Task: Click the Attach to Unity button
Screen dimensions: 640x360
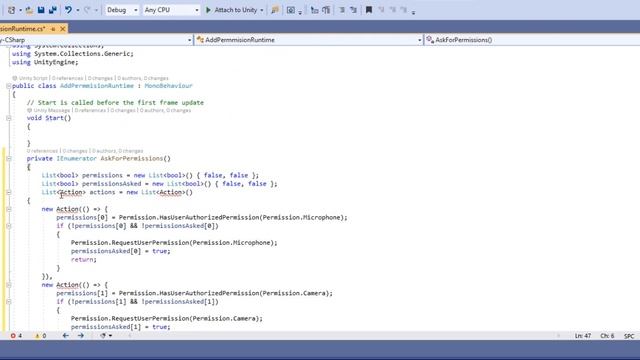Action: click(x=231, y=10)
